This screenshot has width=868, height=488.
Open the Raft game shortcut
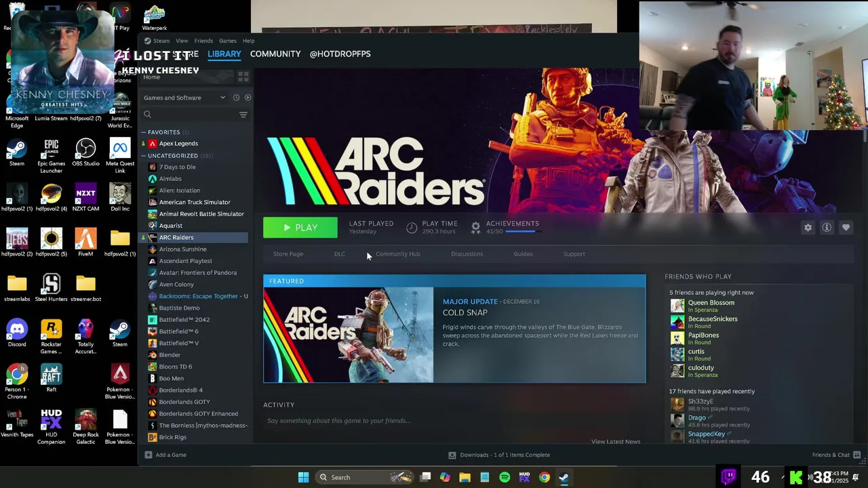point(51,378)
